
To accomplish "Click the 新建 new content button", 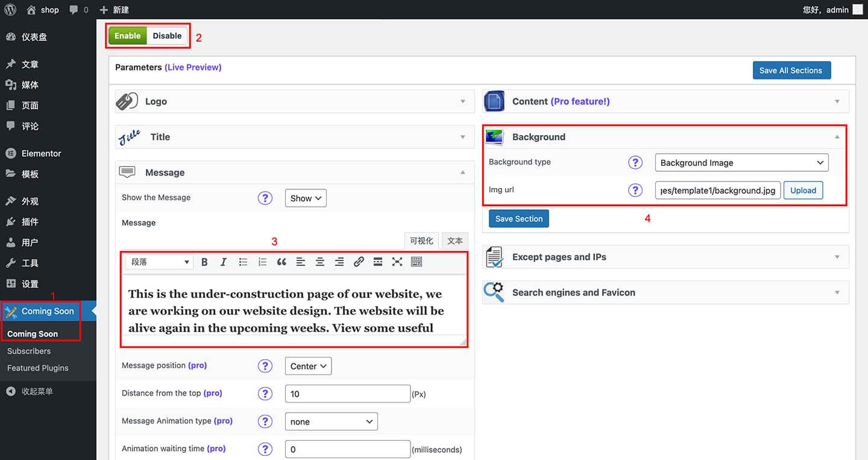I will coord(114,10).
